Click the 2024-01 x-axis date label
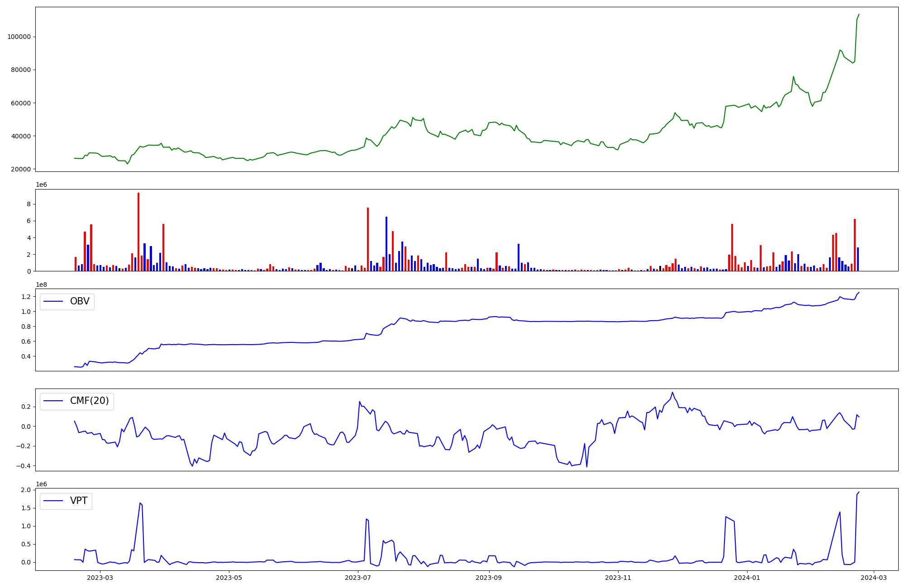This screenshot has width=905, height=588. pos(747,578)
